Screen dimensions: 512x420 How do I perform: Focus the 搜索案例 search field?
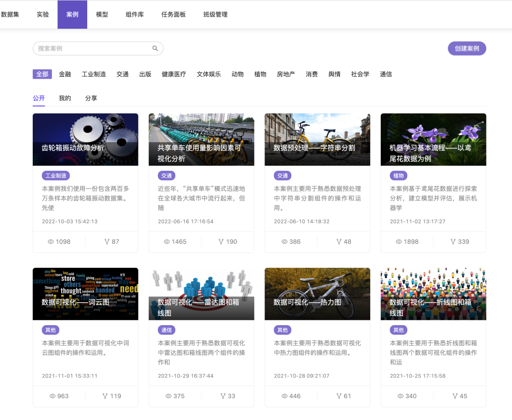[x=98, y=48]
